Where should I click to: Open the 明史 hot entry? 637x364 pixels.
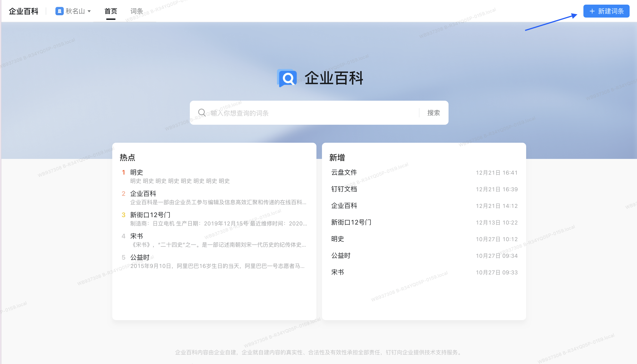point(136,172)
